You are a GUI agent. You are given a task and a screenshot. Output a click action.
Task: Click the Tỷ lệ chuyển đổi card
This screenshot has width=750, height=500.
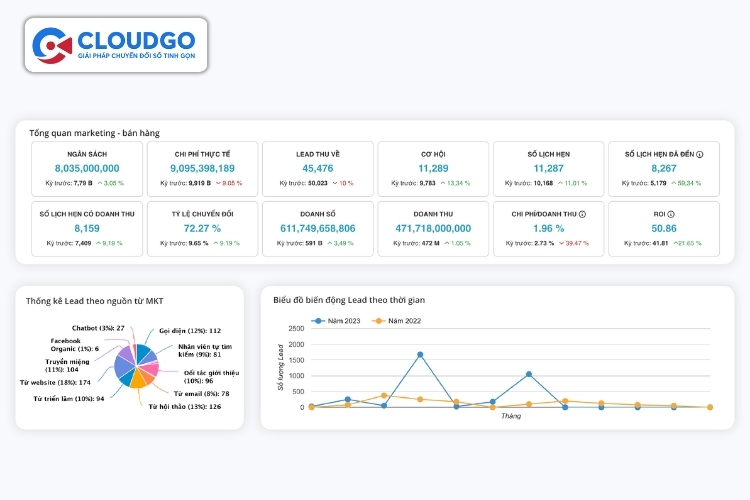(202, 229)
